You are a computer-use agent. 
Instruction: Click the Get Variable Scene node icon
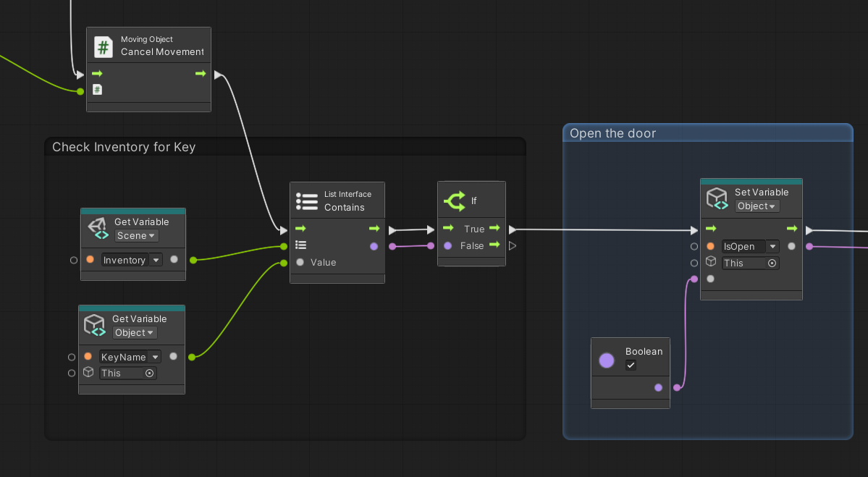coord(98,229)
